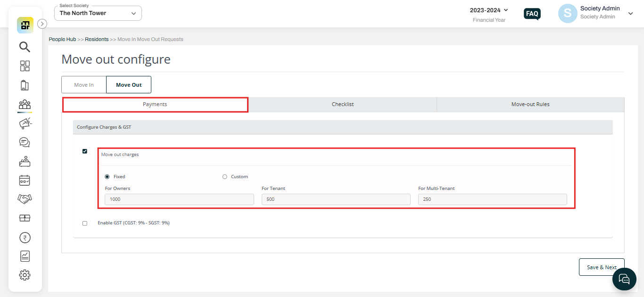Open the reports chart icon in the sidebar
This screenshot has width=644, height=297.
(25, 256)
